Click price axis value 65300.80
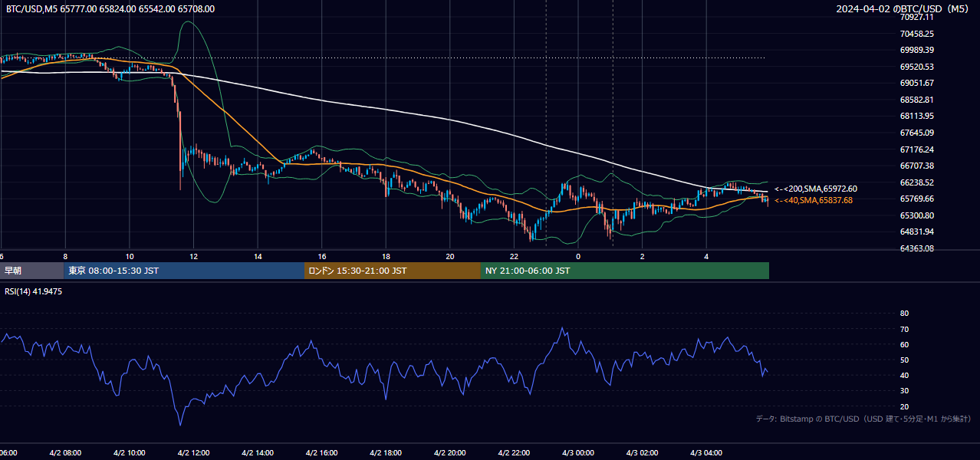The width and height of the screenshot is (980, 460). (916, 215)
